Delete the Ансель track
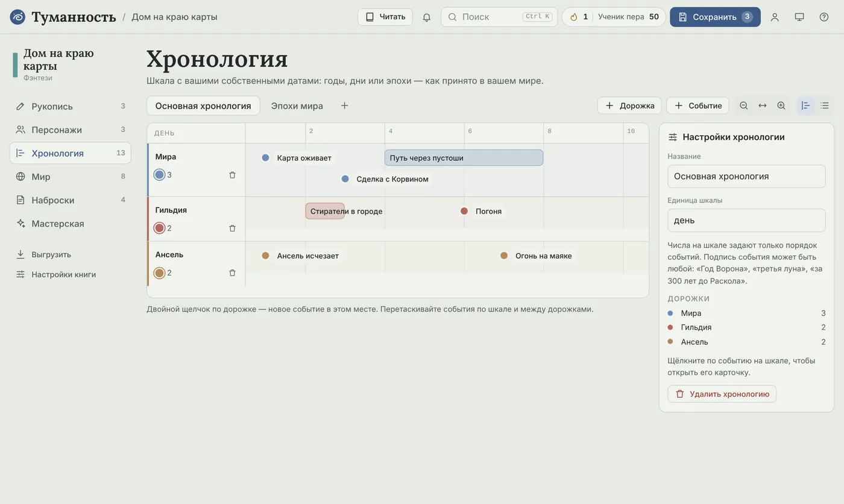The image size is (844, 504). 233,272
